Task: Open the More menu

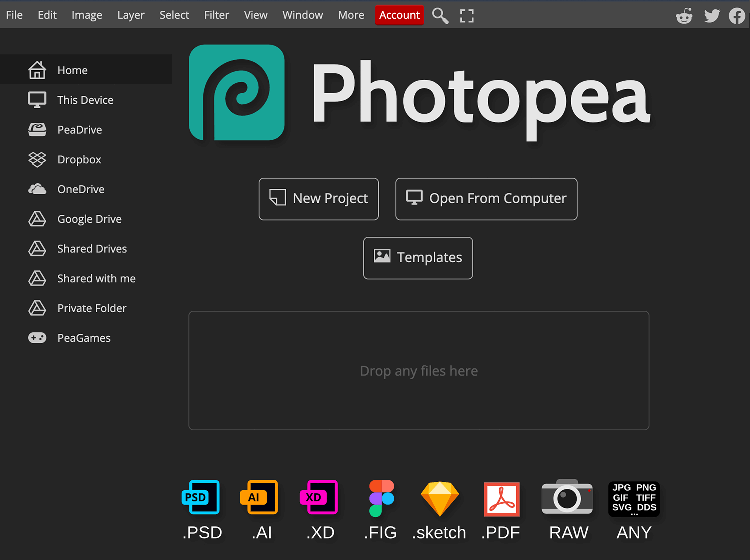Action: [351, 15]
